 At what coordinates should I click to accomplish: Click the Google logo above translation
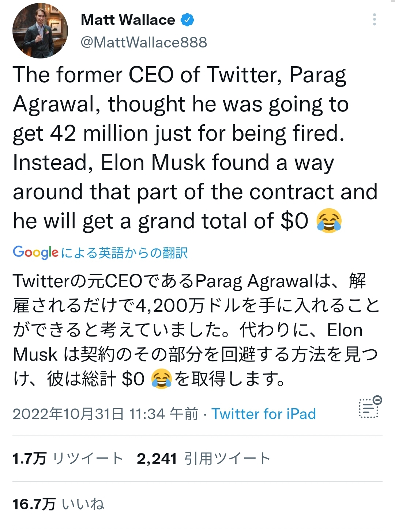[x=35, y=252]
